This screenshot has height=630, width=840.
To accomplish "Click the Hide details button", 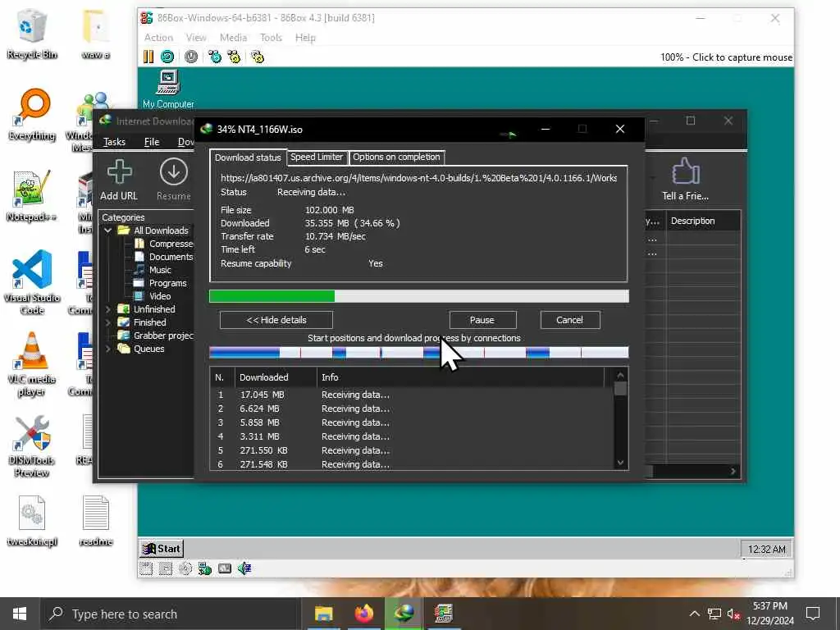I will coord(276,320).
